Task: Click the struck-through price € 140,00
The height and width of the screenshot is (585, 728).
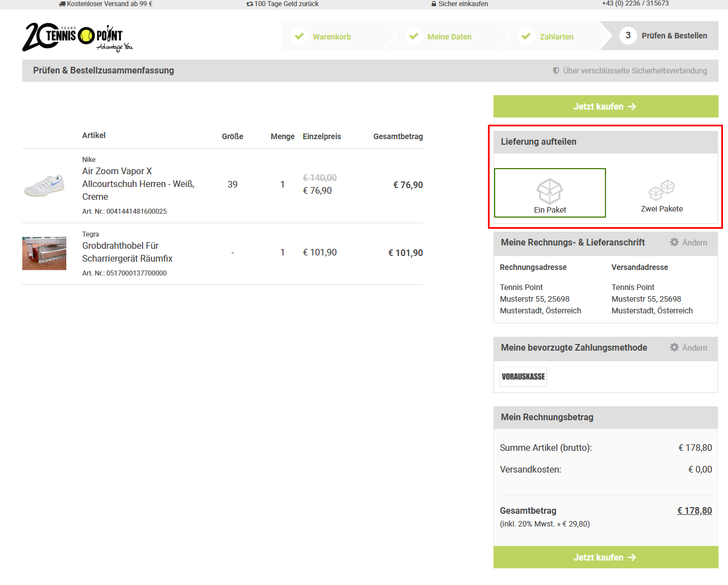Action: pyautogui.click(x=320, y=178)
